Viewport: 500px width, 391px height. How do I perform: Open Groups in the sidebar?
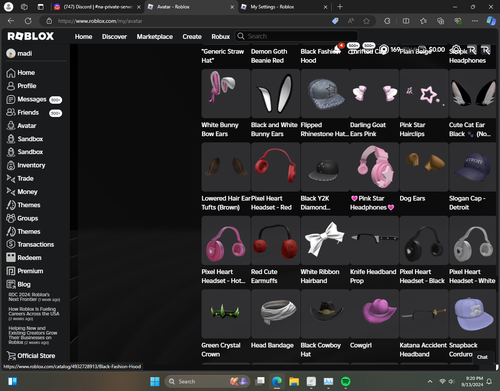pos(22,218)
